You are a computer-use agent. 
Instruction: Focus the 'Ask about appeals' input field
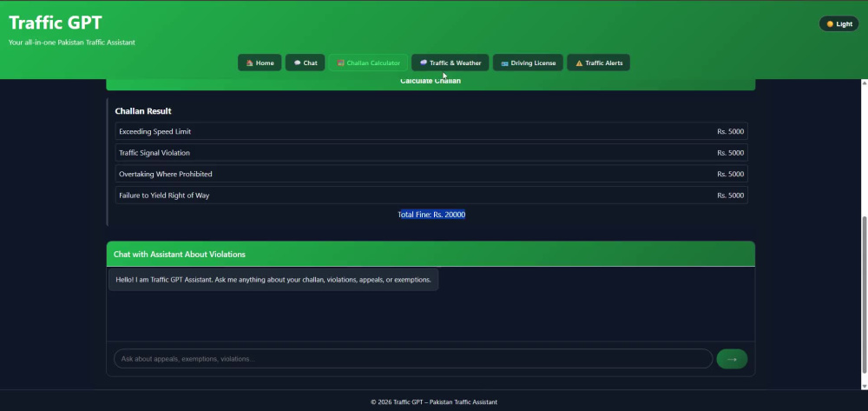pos(413,359)
